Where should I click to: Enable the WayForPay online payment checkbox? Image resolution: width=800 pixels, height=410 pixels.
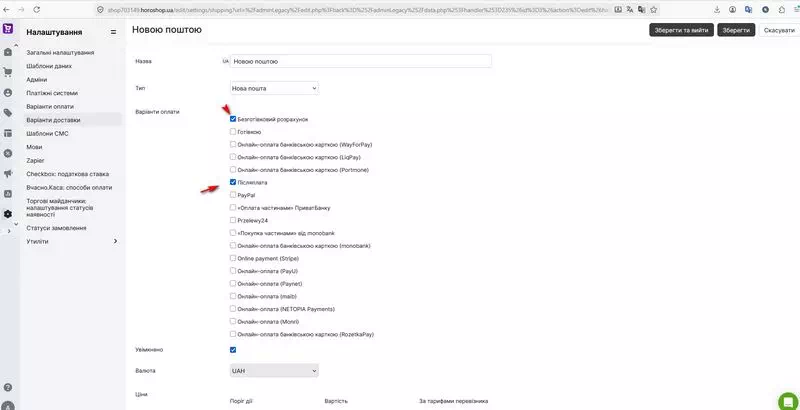(x=233, y=144)
